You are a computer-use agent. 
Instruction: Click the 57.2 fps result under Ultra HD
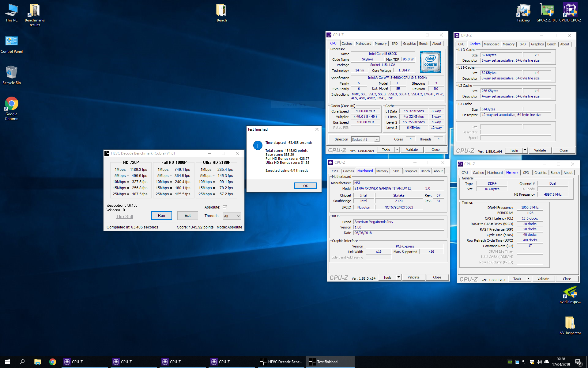click(226, 194)
